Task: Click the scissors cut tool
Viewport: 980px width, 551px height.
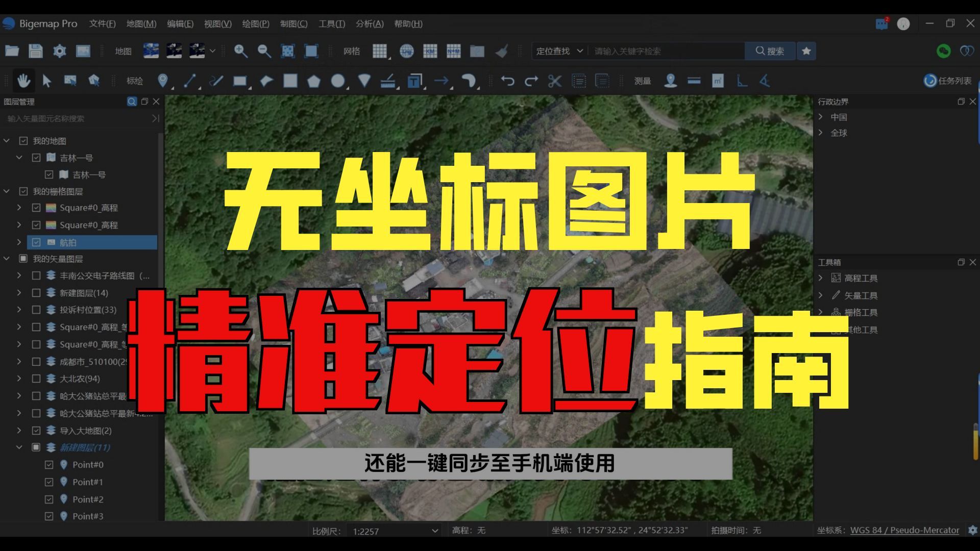Action: (x=555, y=81)
